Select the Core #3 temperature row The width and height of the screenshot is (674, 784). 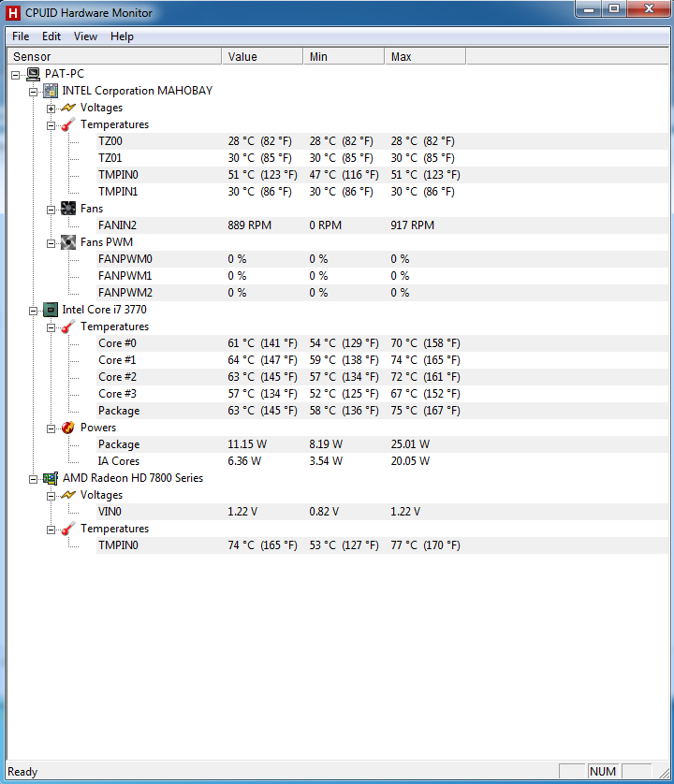382,394
